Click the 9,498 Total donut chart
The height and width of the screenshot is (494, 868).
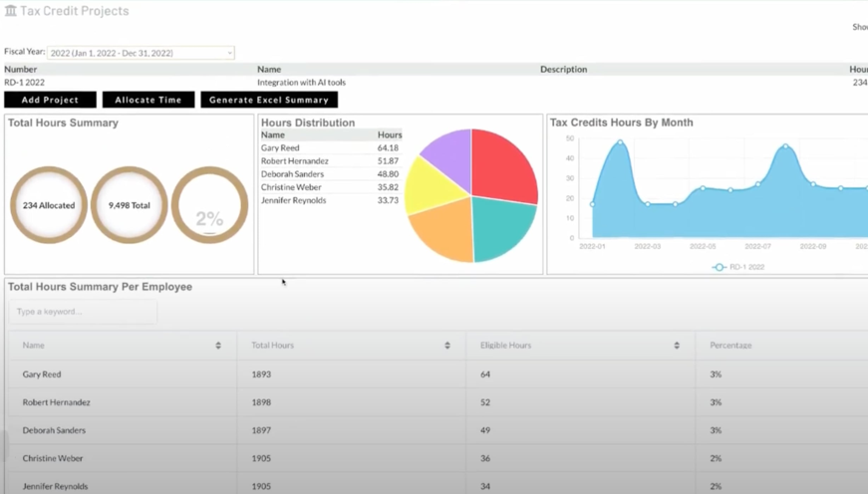click(130, 205)
